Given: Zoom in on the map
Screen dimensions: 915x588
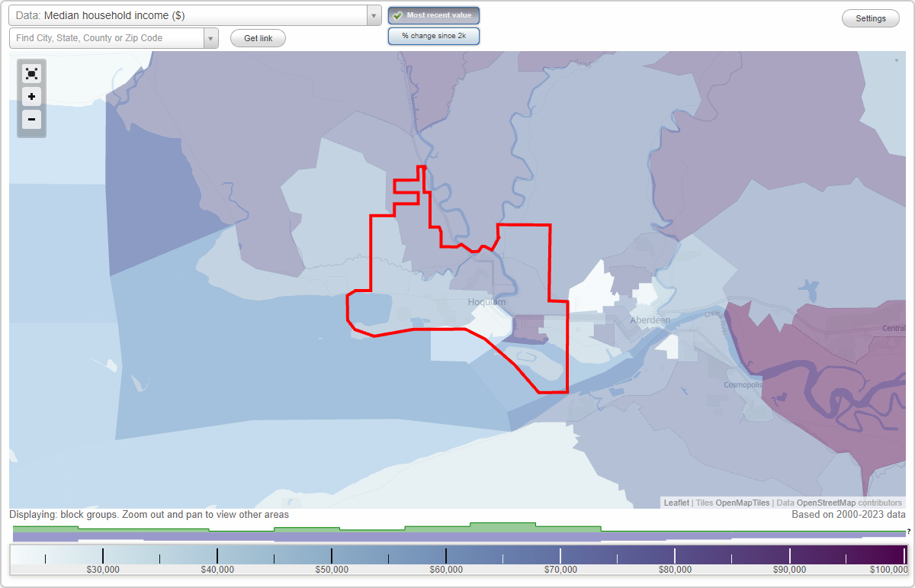Looking at the screenshot, I should point(31,96).
